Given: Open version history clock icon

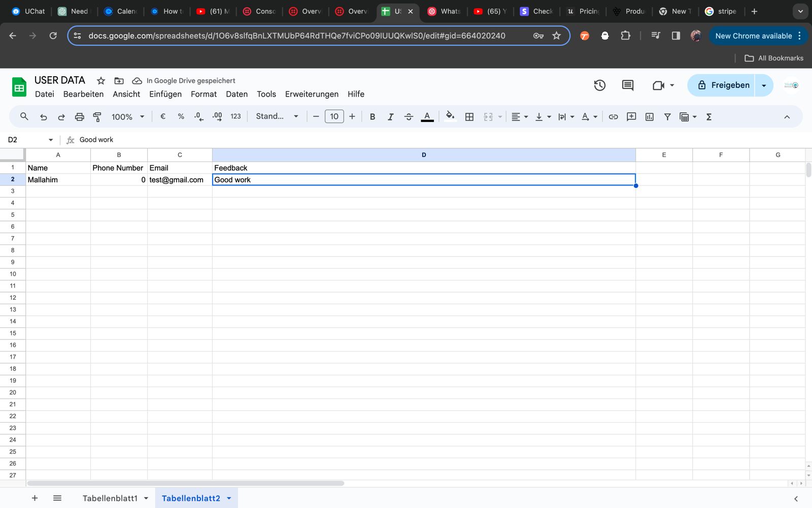Looking at the screenshot, I should point(599,85).
